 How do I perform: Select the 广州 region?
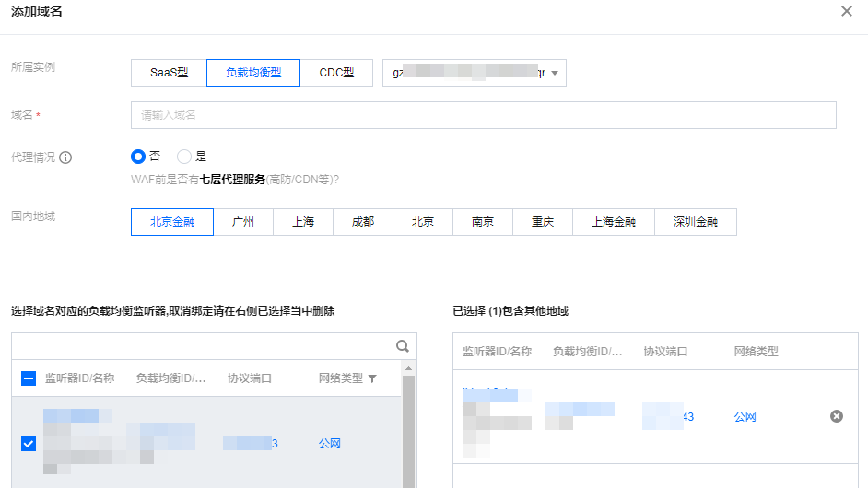243,222
